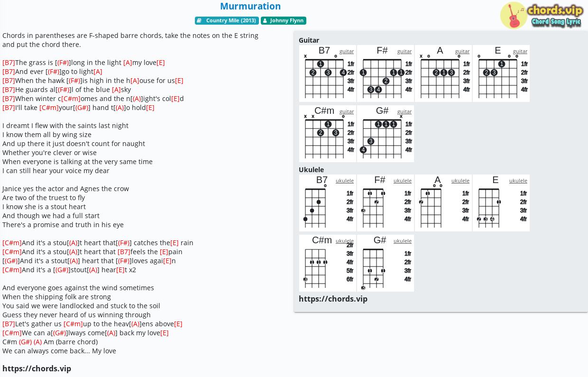This screenshot has width=588, height=377.
Task: Open the ukulele link beside the G# chord
Action: pyautogui.click(x=403, y=241)
